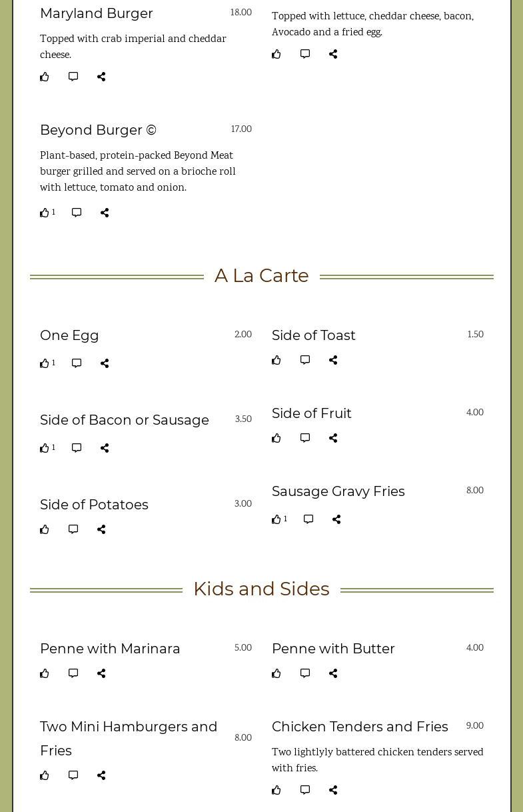Share the Penne with Marinara item

pos(101,673)
